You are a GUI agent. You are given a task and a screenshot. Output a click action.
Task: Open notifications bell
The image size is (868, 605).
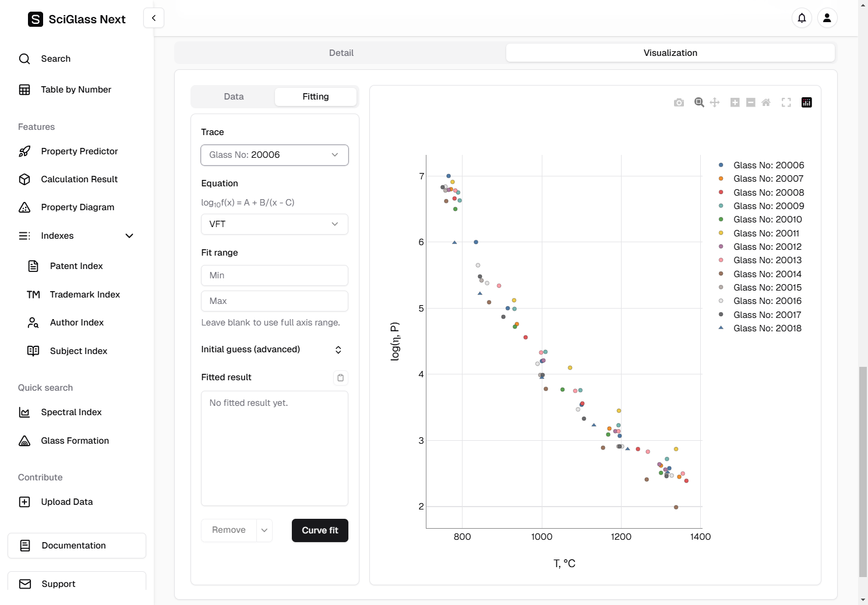(802, 18)
